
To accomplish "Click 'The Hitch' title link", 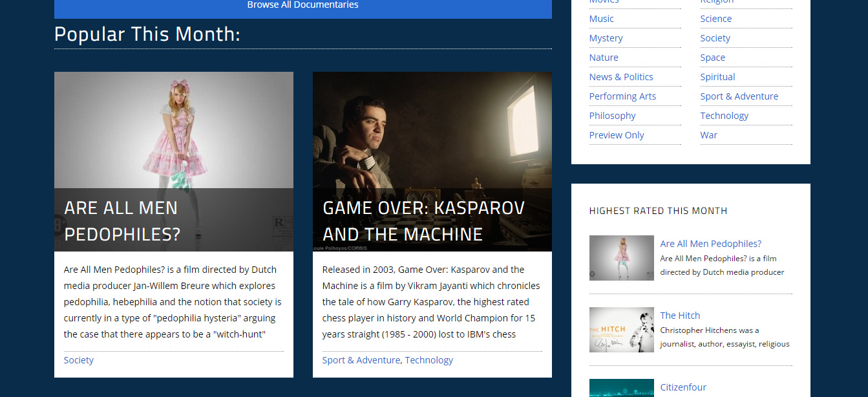I will (681, 316).
